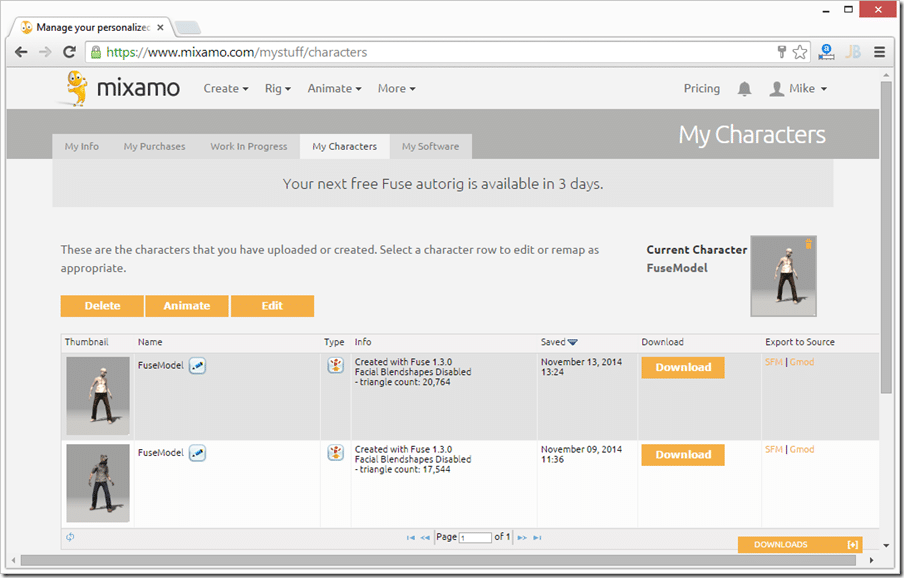Export November 09 model to SFM
Image resolution: width=904 pixels, height=578 pixels.
coord(774,449)
